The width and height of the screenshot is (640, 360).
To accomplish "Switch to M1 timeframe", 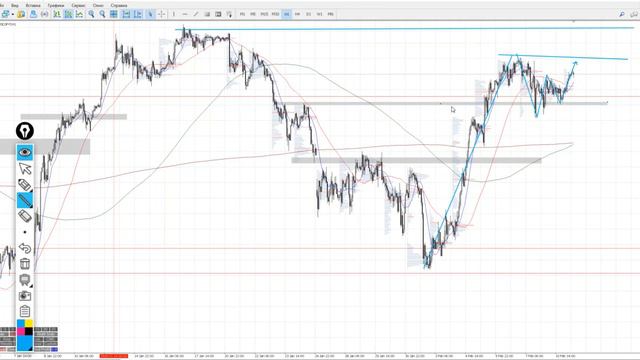I will (x=242, y=14).
